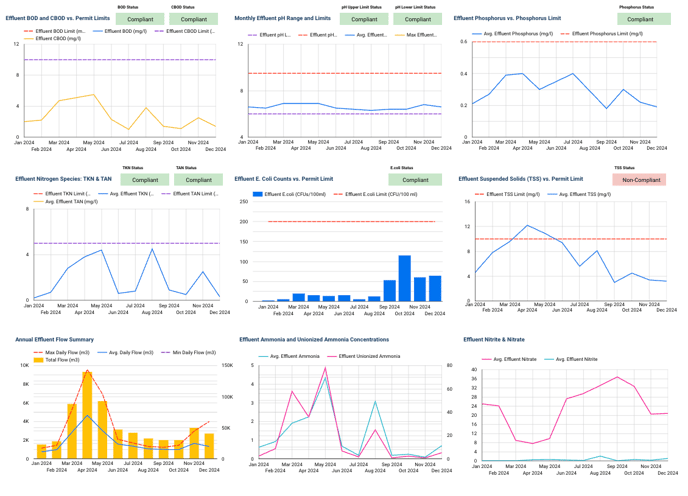Click the Effluent E.coli blue legend swatch
This screenshot has width=688, height=496.
(x=258, y=193)
